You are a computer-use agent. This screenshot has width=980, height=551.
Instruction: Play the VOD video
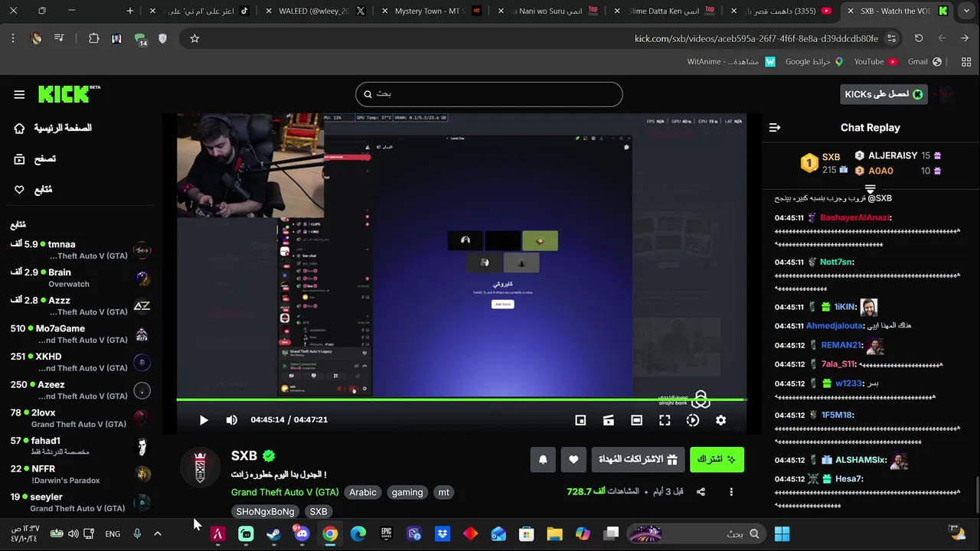coord(204,420)
